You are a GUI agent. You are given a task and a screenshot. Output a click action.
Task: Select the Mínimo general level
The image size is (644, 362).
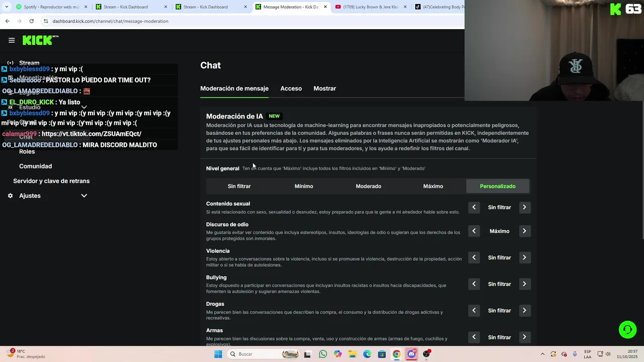304,186
